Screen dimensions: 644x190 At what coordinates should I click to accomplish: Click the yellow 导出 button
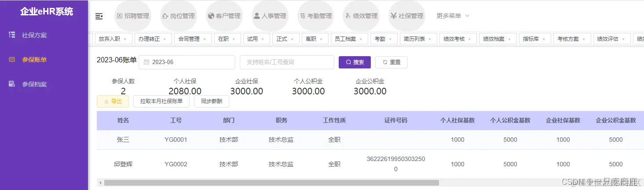coord(113,101)
